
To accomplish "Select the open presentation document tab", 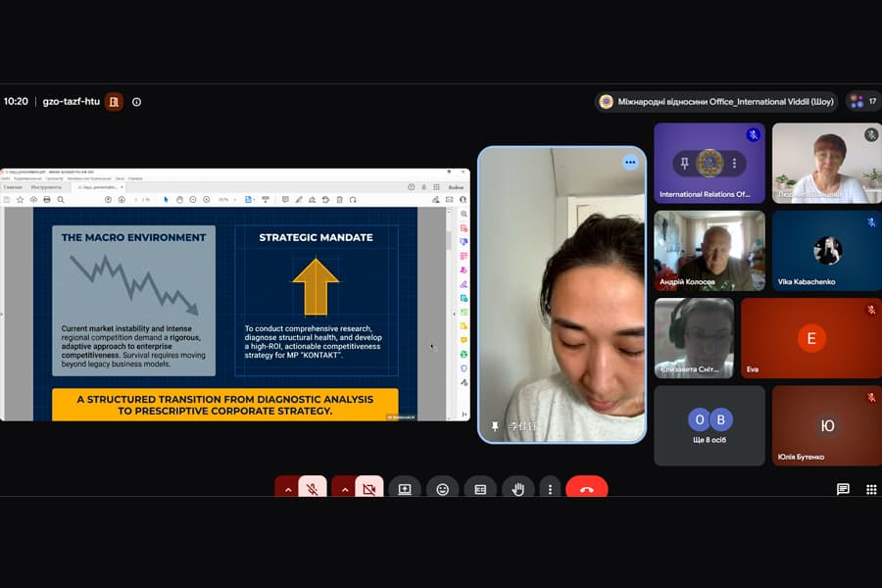I will [97, 187].
